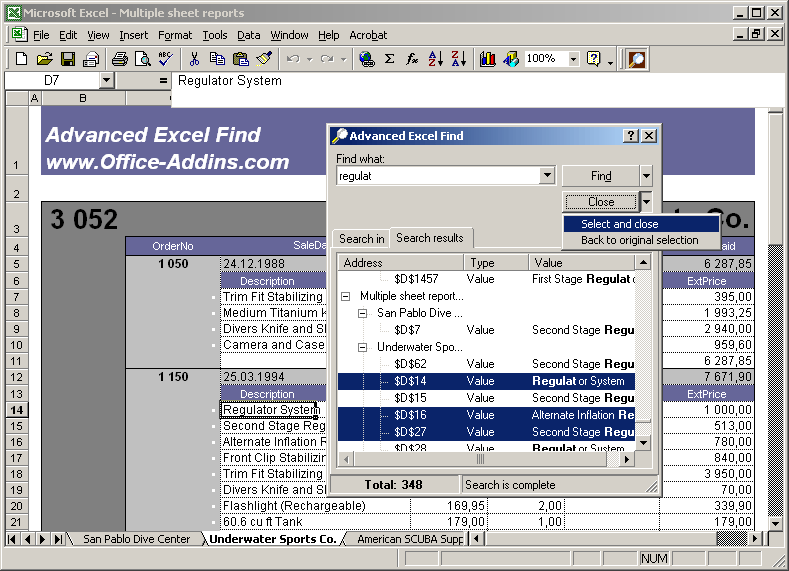Switch to San Pablo Dive Center sheet tab
The height and width of the screenshot is (571, 789).
(136, 539)
